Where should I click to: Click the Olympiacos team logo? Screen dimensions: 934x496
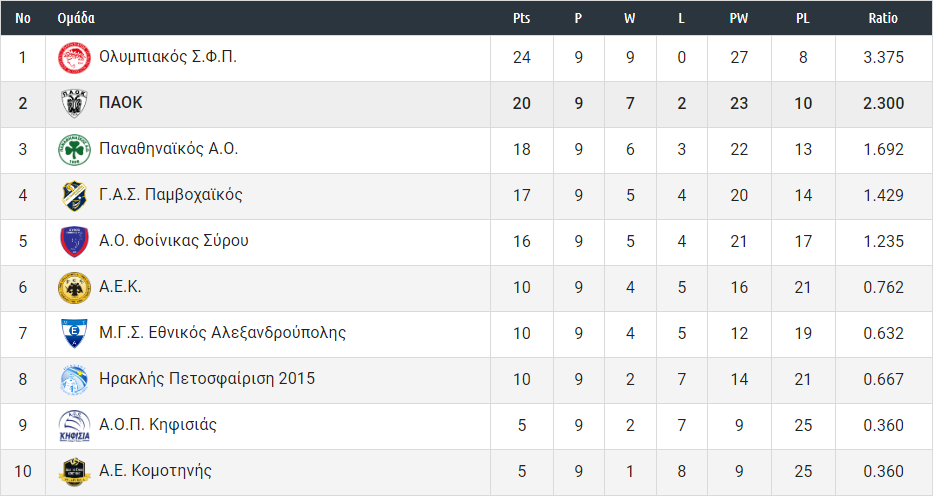(x=75, y=58)
